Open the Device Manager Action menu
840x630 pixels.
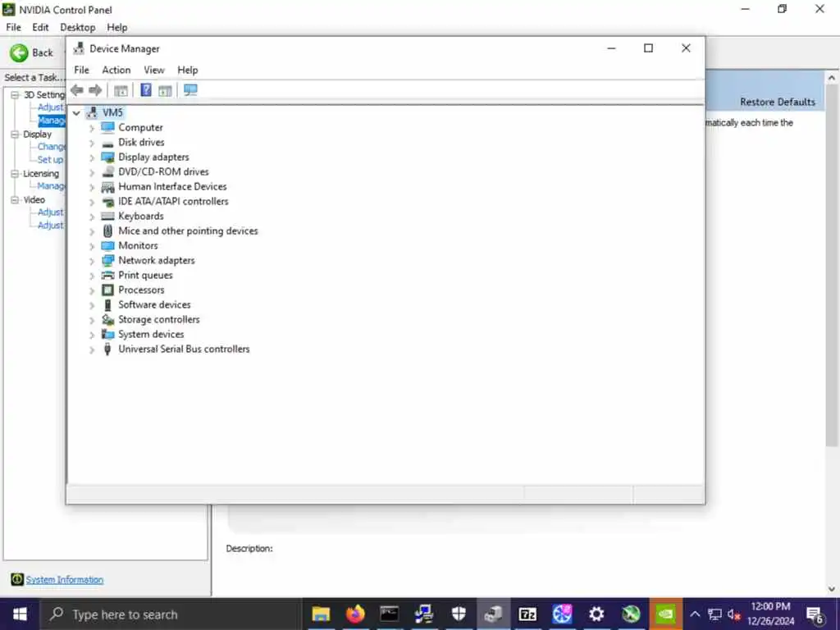click(116, 70)
